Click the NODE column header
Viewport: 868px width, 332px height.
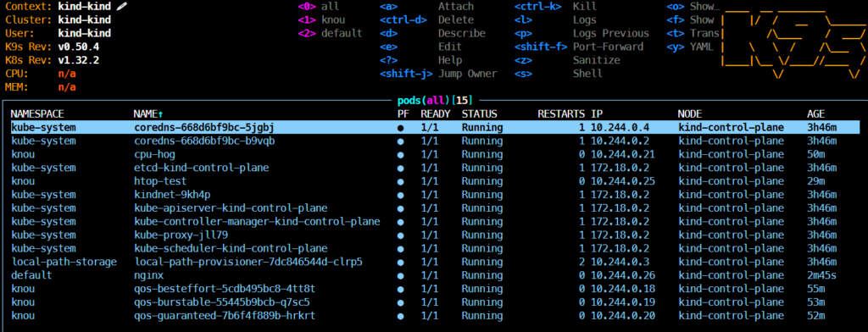tap(690, 114)
